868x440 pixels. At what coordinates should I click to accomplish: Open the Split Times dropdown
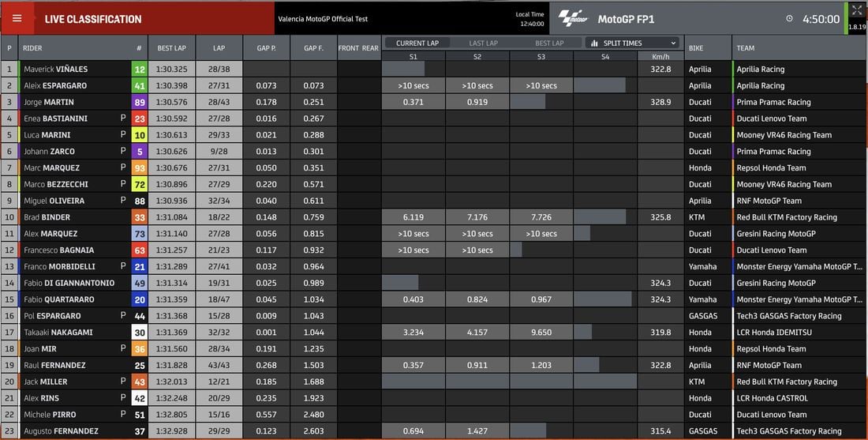[633, 43]
